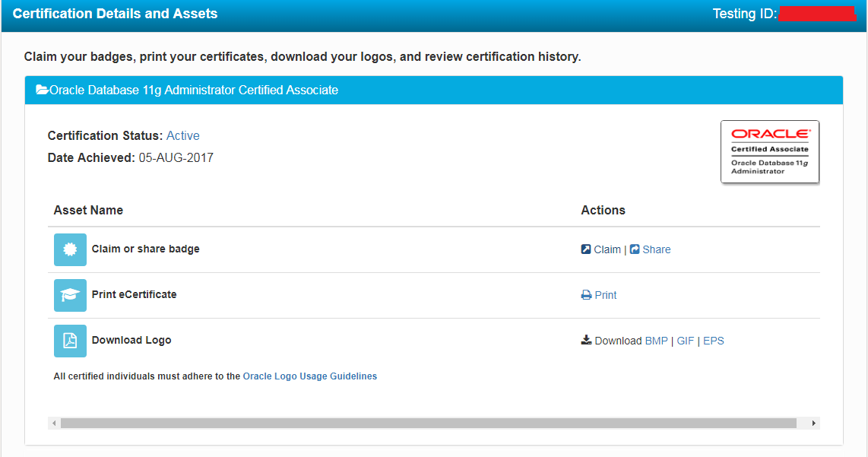This screenshot has width=868, height=457.
Task: Click the Share arrow icon
Action: [x=635, y=249]
